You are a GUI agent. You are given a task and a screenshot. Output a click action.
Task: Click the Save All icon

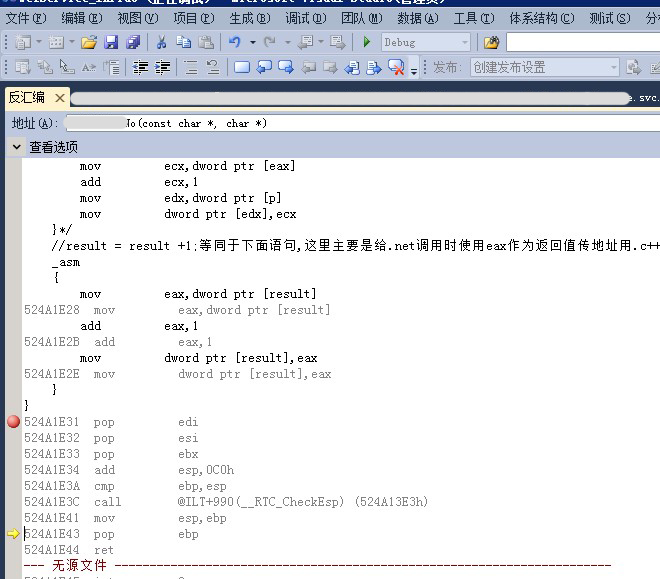pos(132,42)
